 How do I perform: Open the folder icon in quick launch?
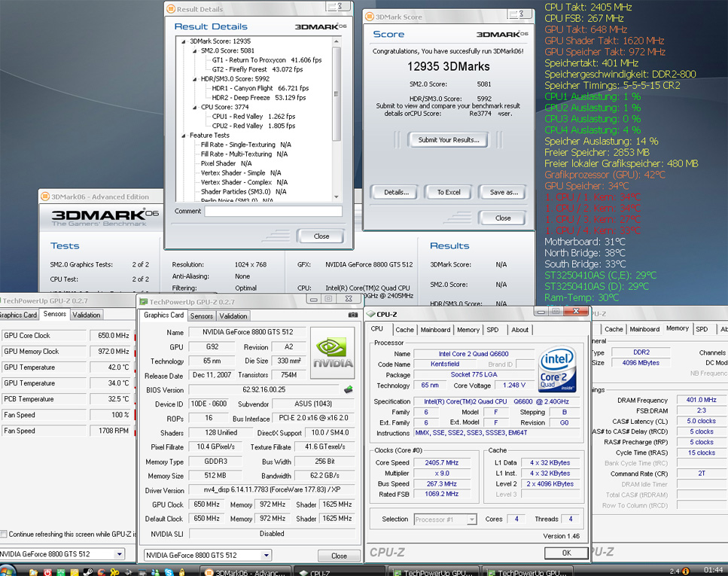coord(33,572)
